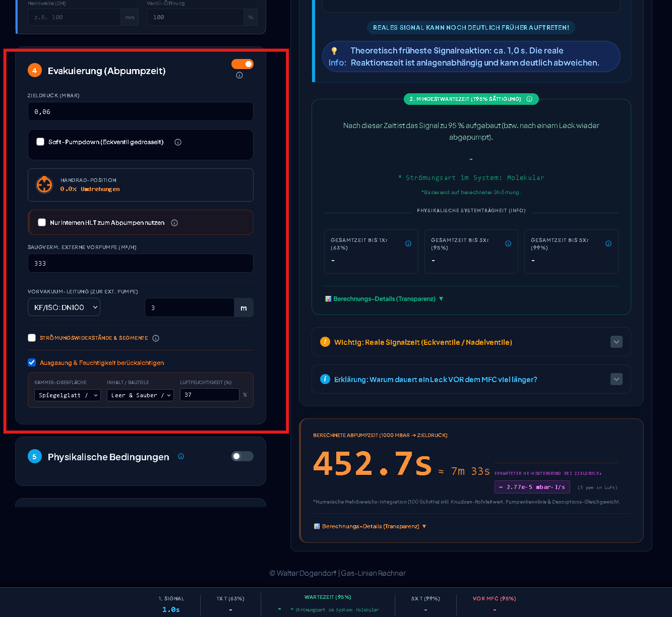
Task: Show info for Gesamtzeit bis 1xτ (63%)
Action: tap(408, 243)
